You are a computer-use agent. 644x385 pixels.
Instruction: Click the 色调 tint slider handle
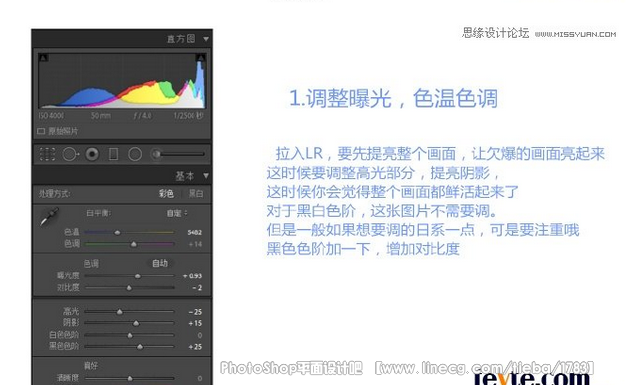click(133, 244)
